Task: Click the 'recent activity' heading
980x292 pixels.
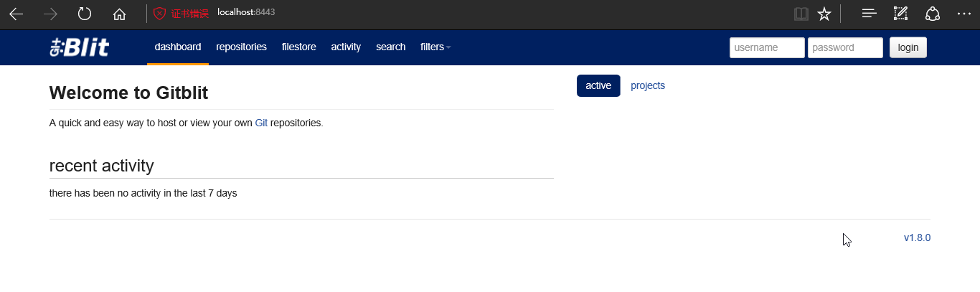Action: [x=101, y=166]
